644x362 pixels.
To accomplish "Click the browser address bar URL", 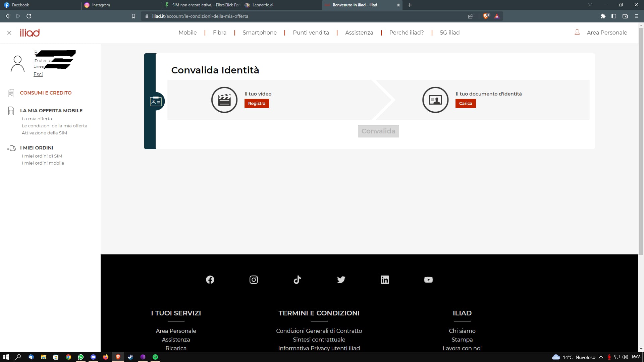I will [x=200, y=16].
